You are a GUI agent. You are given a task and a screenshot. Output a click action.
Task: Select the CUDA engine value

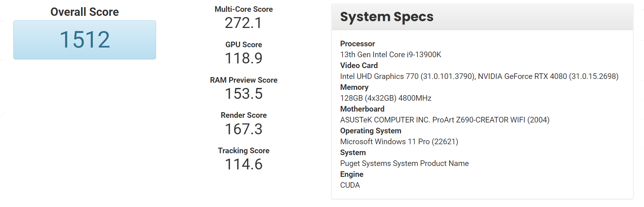(x=350, y=185)
